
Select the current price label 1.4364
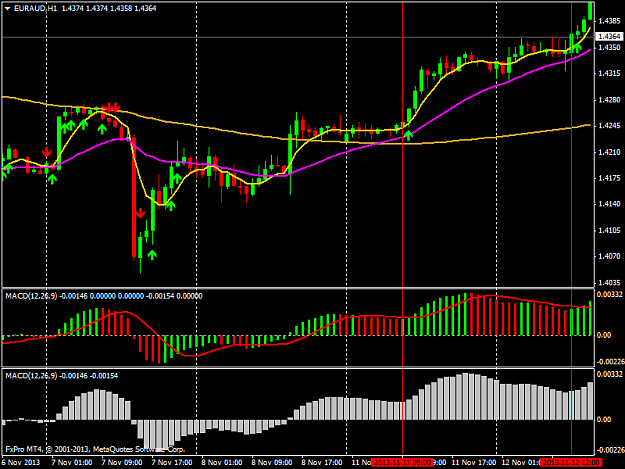pyautogui.click(x=609, y=37)
